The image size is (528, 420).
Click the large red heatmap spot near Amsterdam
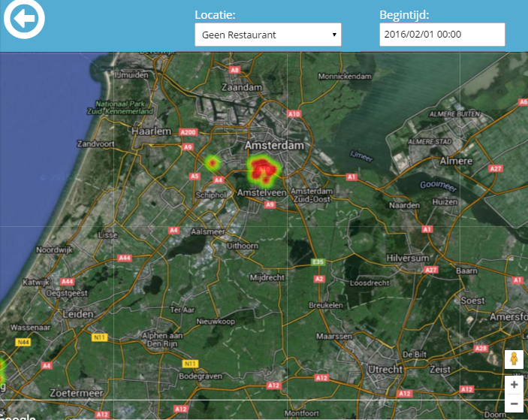coord(264,170)
